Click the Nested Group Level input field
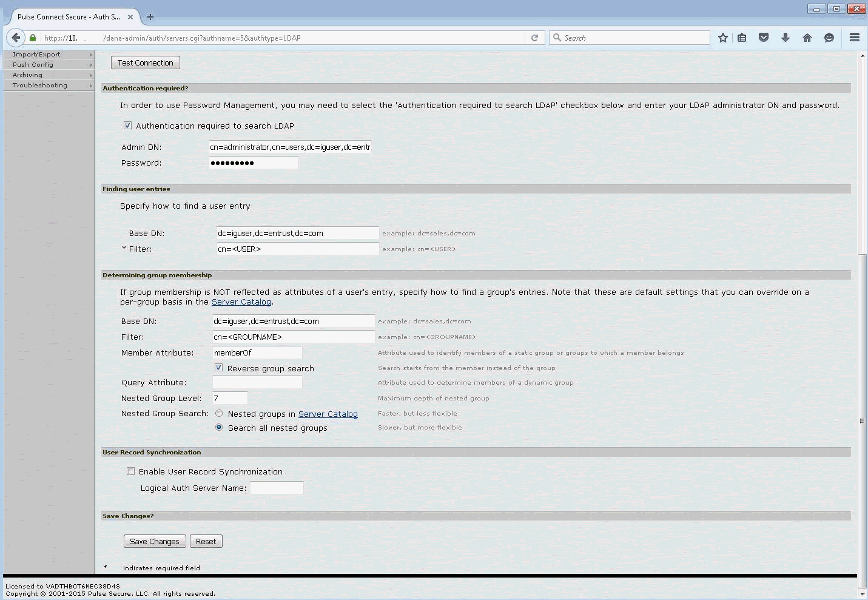Screen dimensions: 868x600 tap(229, 398)
